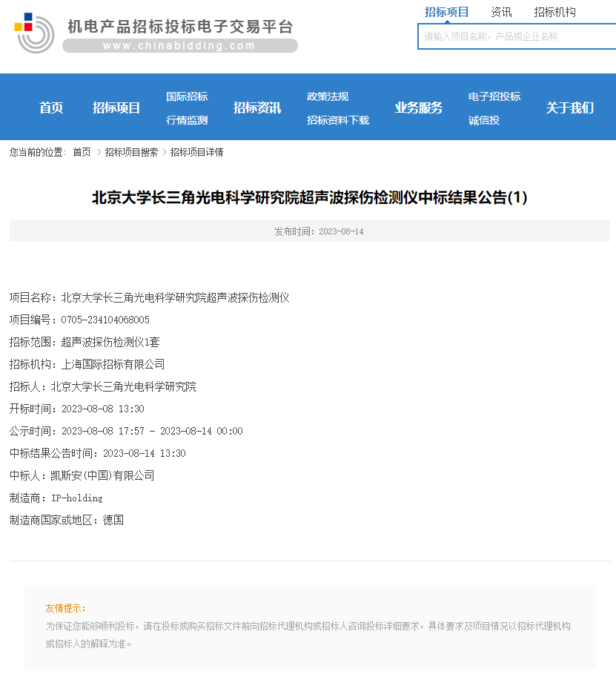Go to 国际招标 navigation link
The height and width of the screenshot is (683, 616).
point(187,96)
